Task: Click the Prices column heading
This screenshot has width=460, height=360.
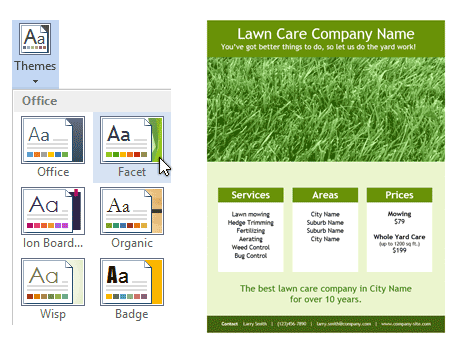Action: point(399,195)
